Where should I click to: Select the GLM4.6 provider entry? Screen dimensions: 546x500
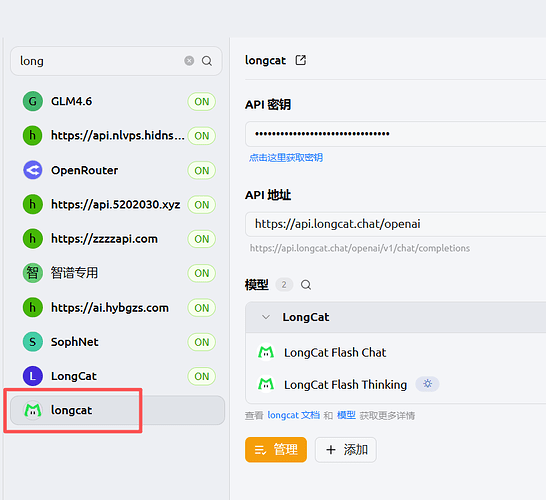coord(118,101)
